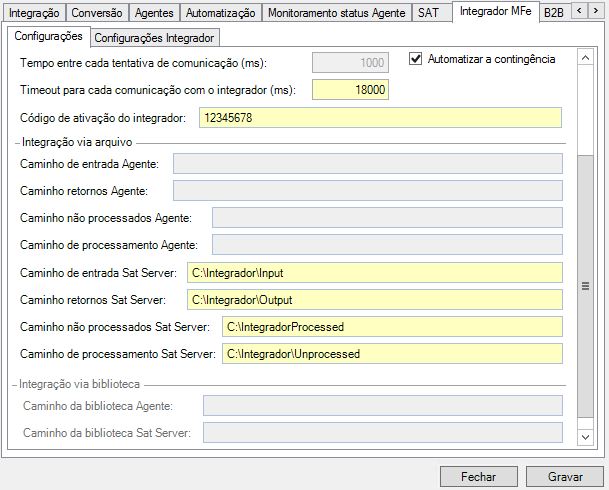Open the Integração tab
This screenshot has height=490, width=609.
(x=35, y=13)
